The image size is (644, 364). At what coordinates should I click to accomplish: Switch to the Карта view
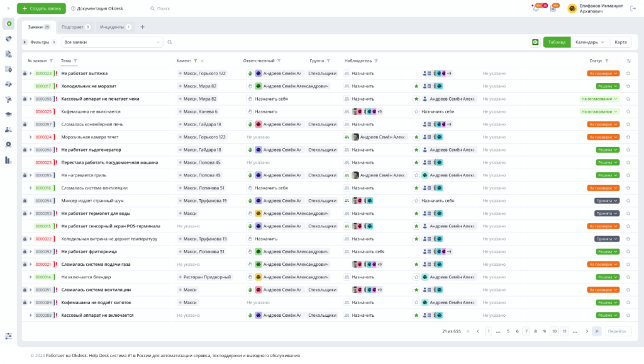coord(620,42)
